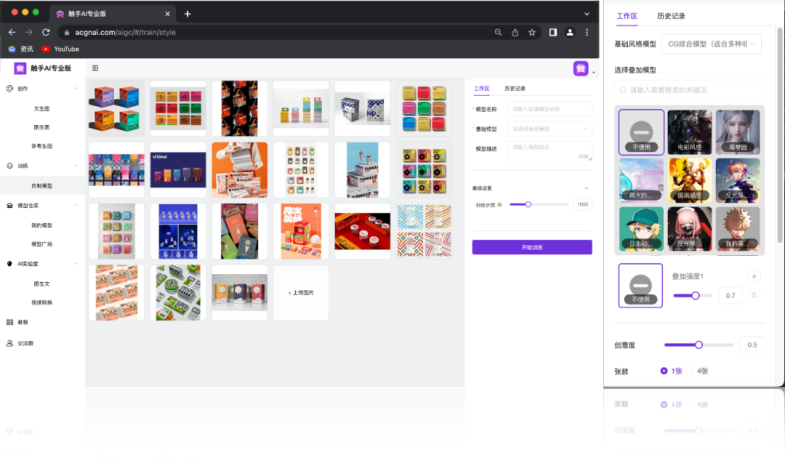The image size is (785, 463).
Task: Select the 1张 radio option
Action: 665,370
